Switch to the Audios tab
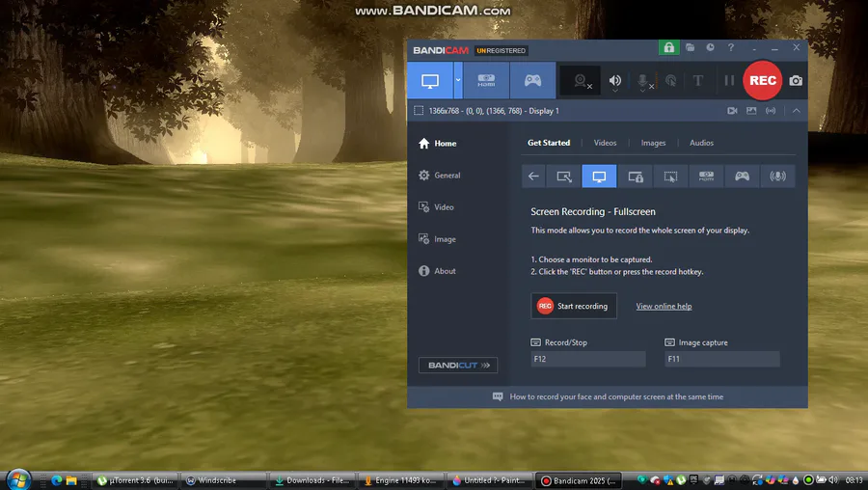Image resolution: width=868 pixels, height=490 pixels. point(701,143)
